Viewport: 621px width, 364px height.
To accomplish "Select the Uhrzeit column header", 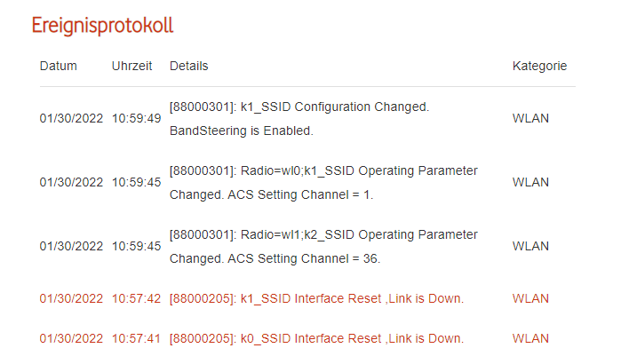I will (132, 66).
